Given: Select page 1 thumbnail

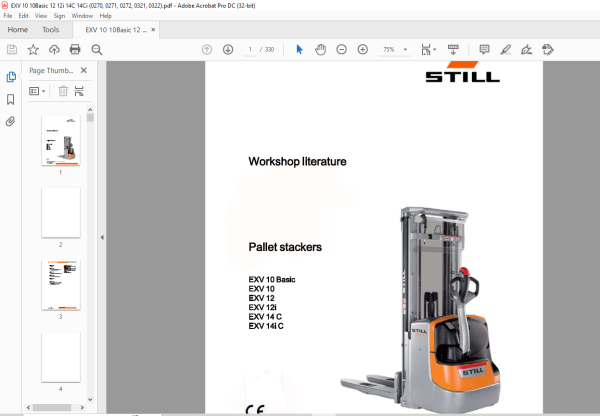Looking at the screenshot, I should (61, 140).
